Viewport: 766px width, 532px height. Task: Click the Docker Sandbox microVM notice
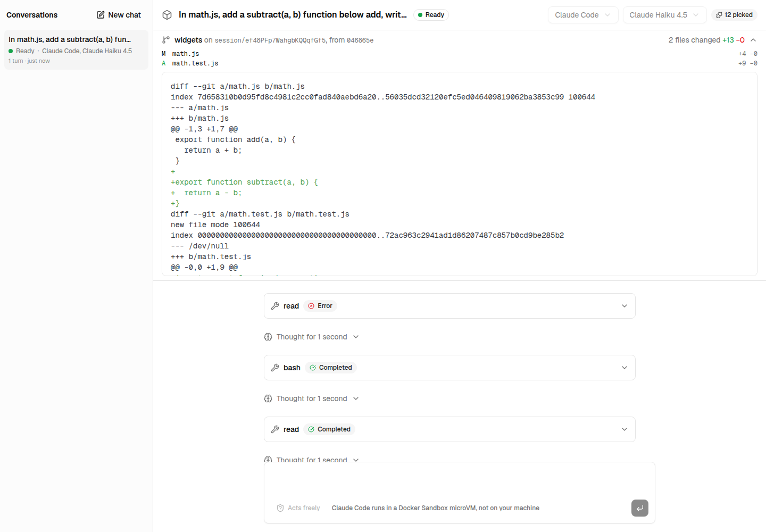436,508
